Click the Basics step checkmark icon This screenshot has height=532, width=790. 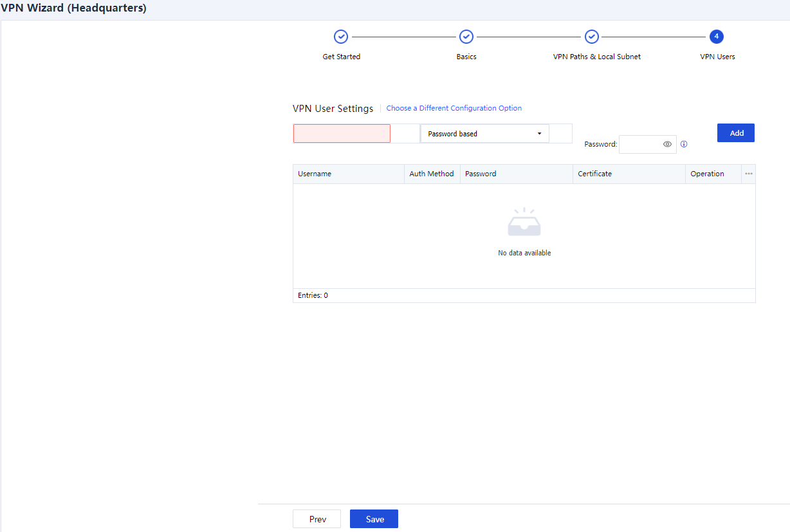click(x=466, y=37)
